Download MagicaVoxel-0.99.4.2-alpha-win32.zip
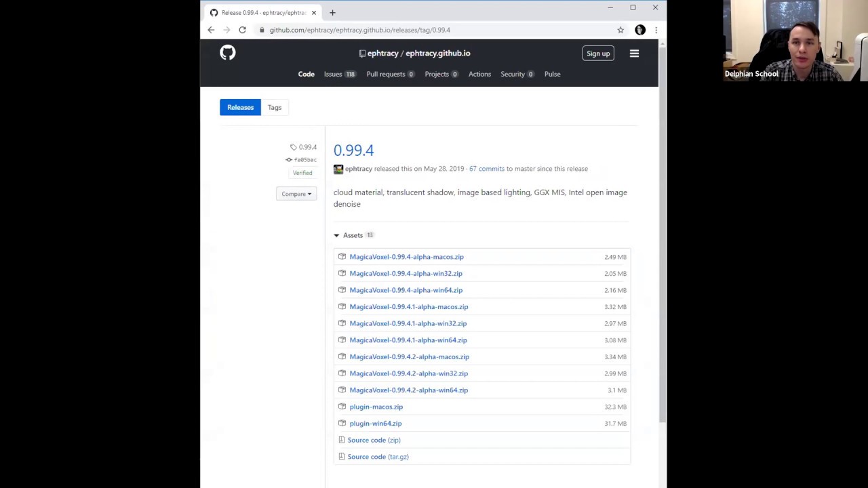 [409, 373]
